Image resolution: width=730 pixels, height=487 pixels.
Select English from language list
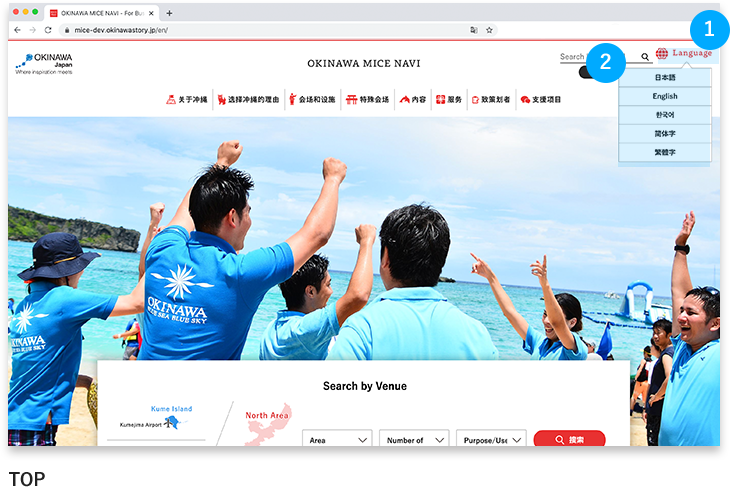click(x=665, y=96)
